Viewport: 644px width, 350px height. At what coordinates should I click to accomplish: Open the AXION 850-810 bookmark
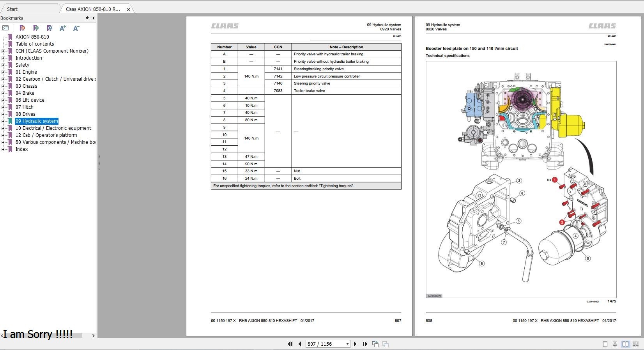(x=32, y=37)
